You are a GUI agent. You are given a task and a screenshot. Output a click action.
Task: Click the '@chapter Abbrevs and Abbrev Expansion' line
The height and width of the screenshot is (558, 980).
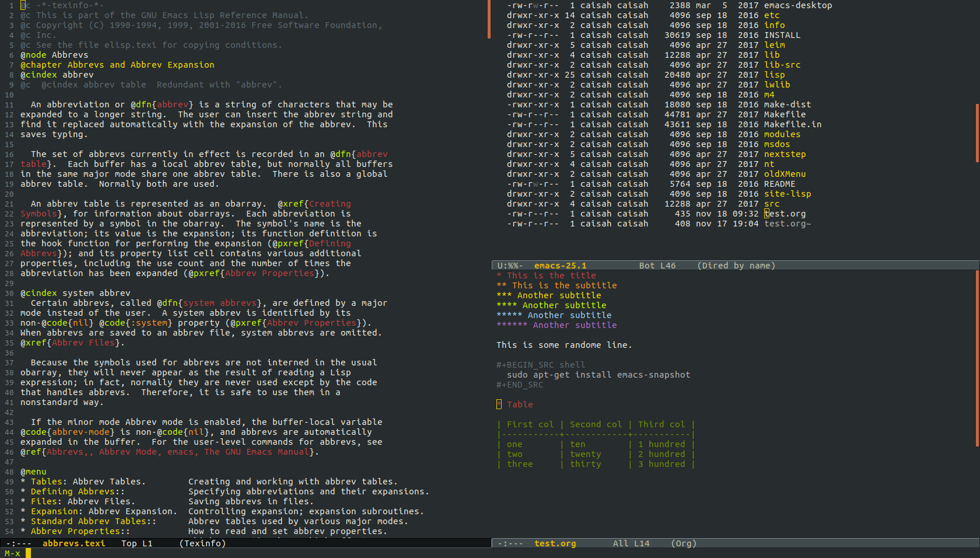click(117, 65)
